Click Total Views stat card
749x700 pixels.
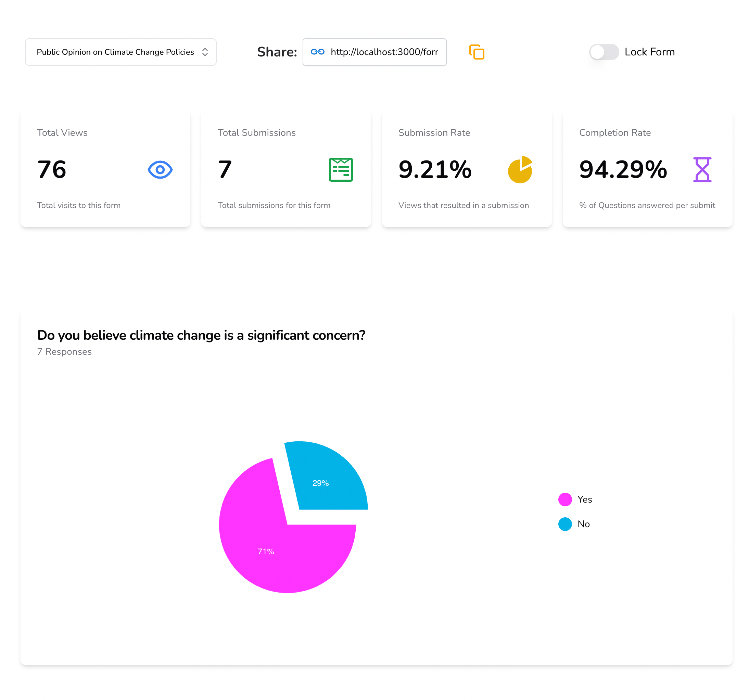click(x=105, y=168)
